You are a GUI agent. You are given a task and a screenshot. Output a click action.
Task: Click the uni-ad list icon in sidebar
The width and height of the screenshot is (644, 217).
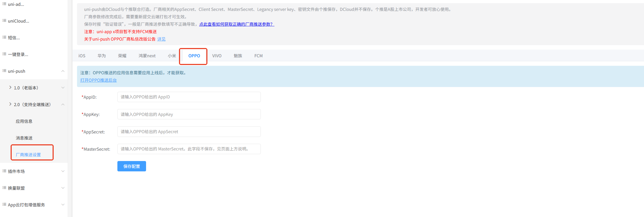[x=4, y=4]
